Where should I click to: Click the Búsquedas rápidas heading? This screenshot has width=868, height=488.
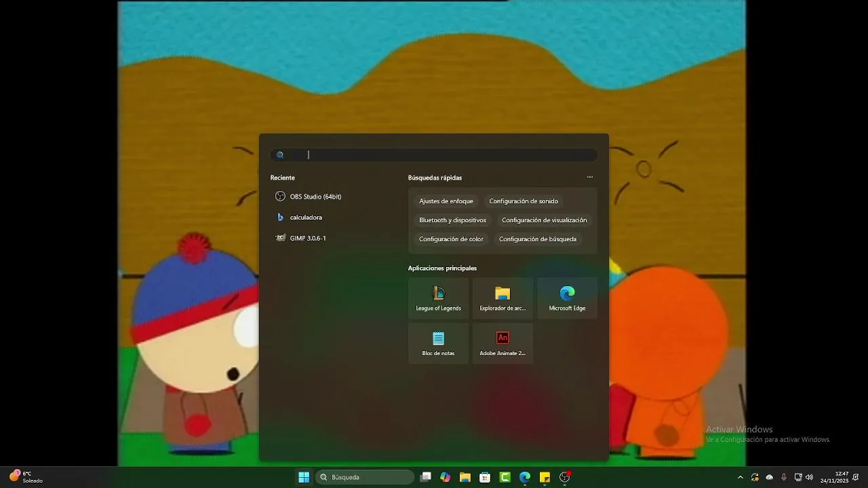tap(435, 178)
